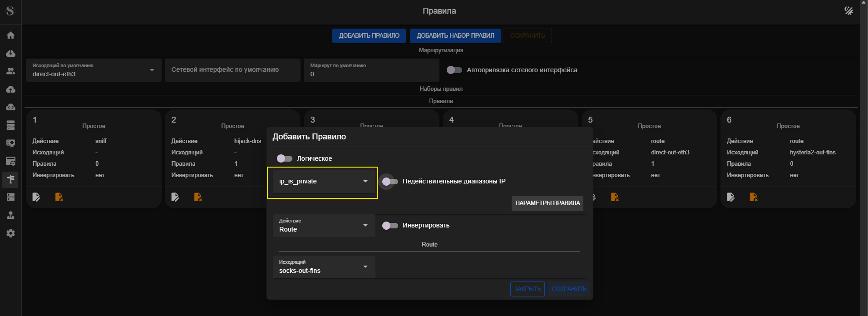Click the edit icon on rule 6
The width and height of the screenshot is (868, 316).
(731, 197)
